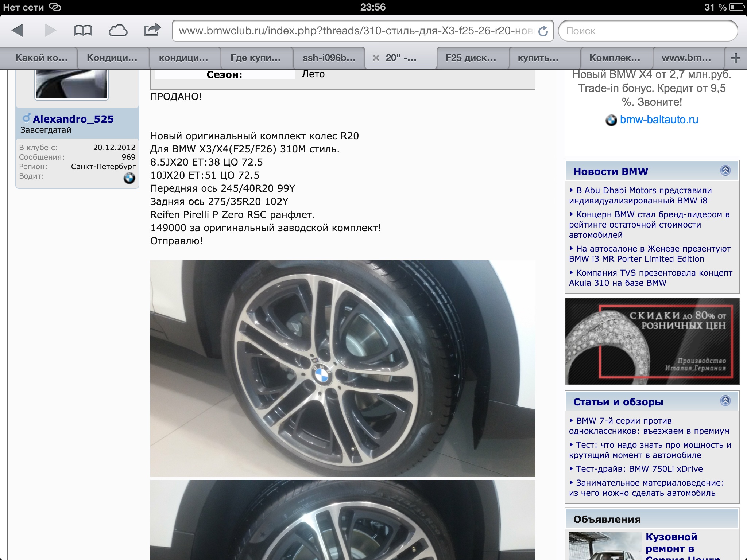
Task: Click the Объявления block header
Action: (x=652, y=519)
